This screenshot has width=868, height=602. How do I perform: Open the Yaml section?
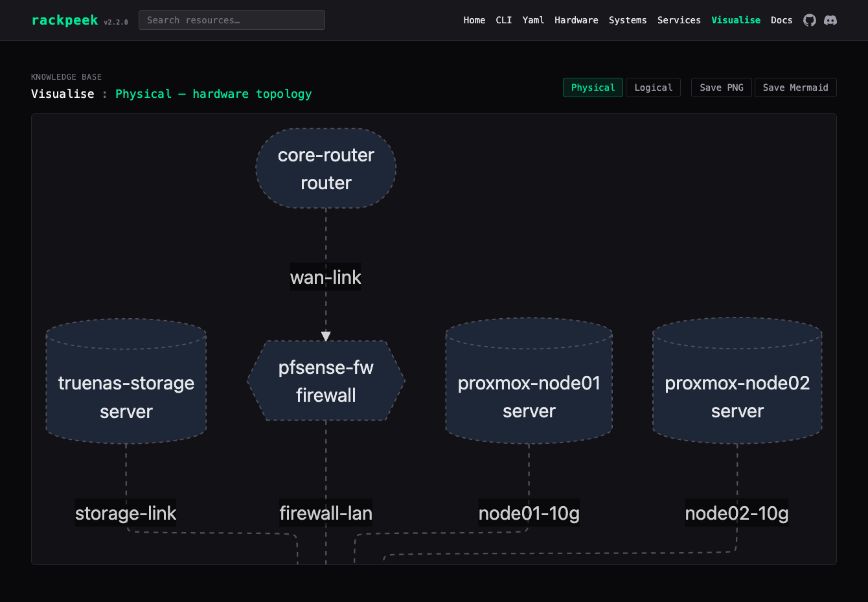(533, 20)
